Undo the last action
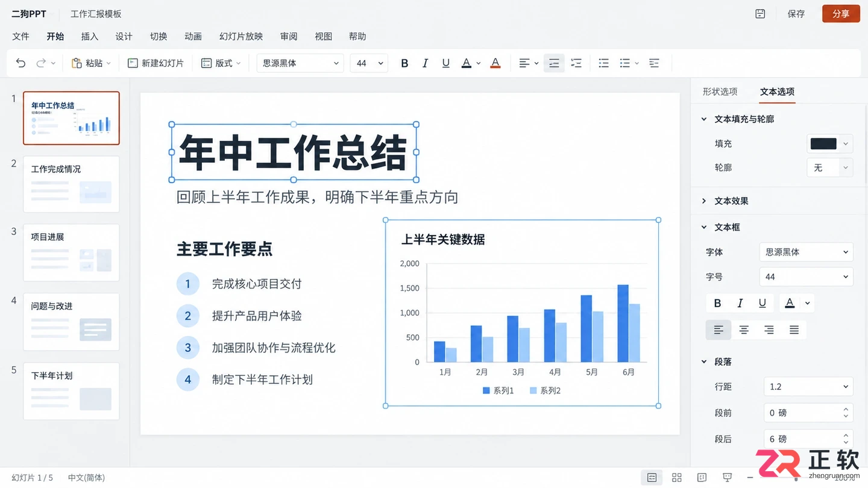The width and height of the screenshot is (868, 488). [21, 63]
